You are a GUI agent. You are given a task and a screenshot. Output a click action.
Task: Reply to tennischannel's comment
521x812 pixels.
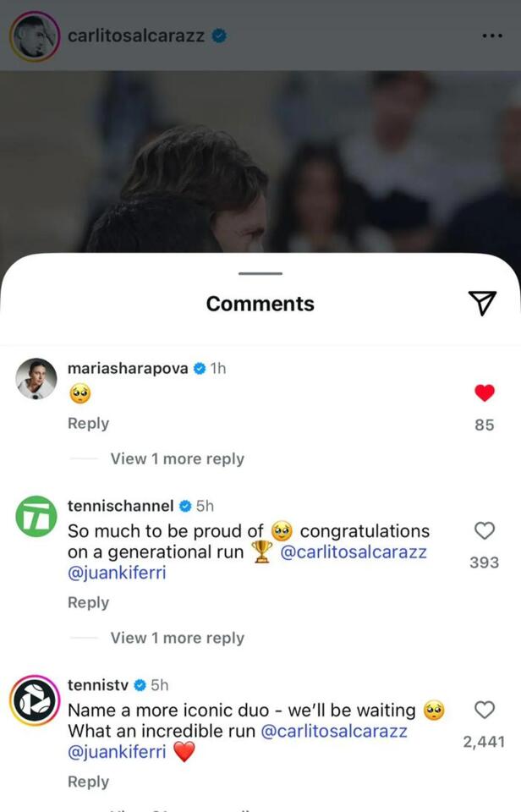(88, 602)
